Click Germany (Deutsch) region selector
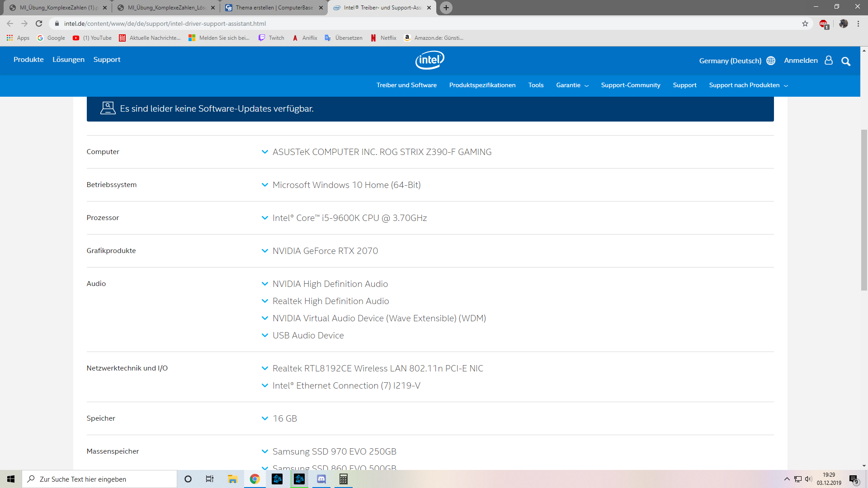Viewport: 868px width, 488px height. [x=730, y=61]
